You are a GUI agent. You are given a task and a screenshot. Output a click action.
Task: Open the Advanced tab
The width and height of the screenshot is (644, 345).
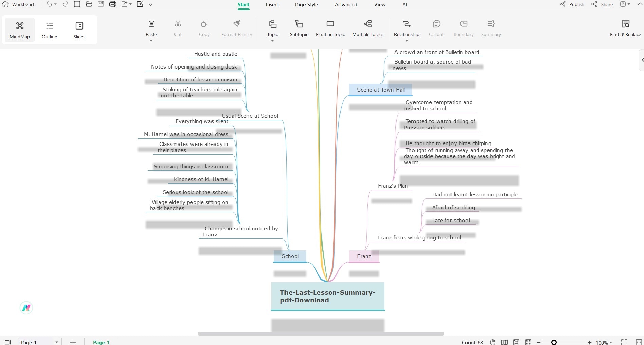346,5
